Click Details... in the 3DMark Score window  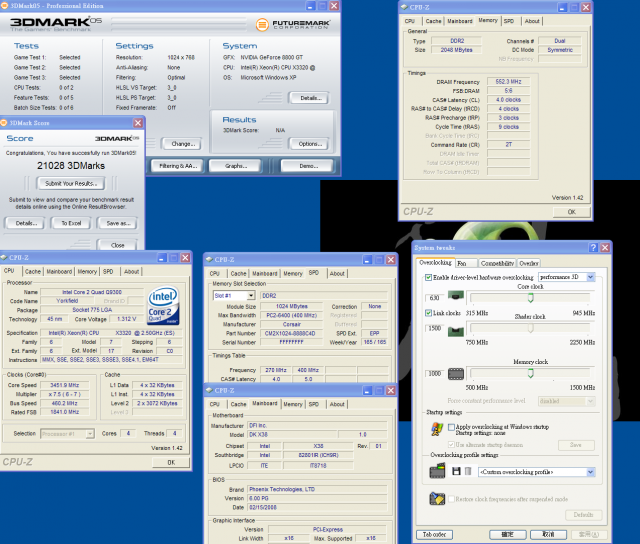26,223
